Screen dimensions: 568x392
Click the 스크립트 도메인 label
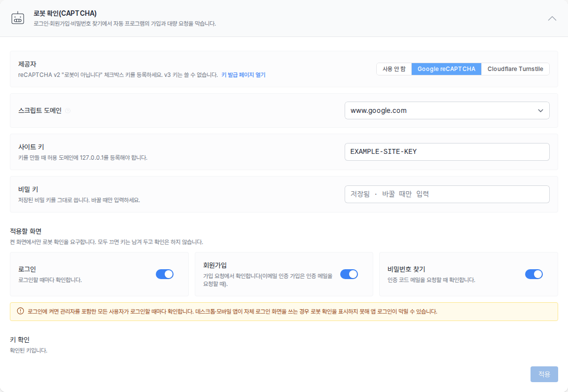pos(40,110)
